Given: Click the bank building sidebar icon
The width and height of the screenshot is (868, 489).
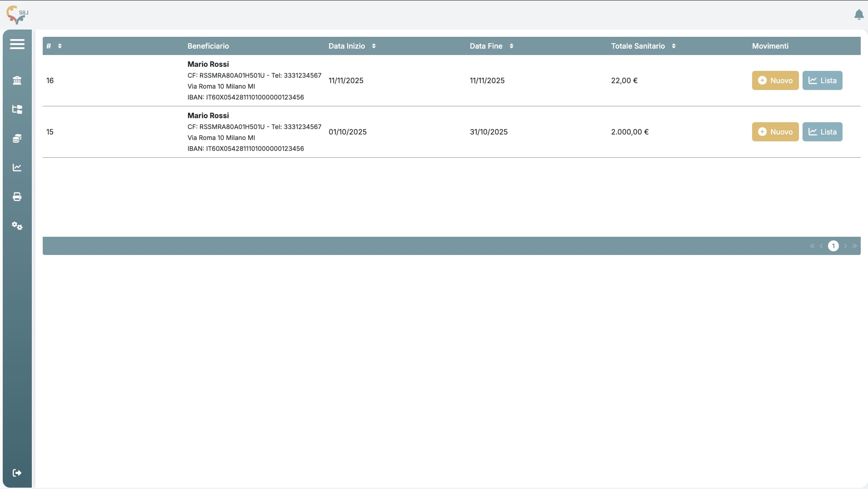Looking at the screenshot, I should point(17,80).
